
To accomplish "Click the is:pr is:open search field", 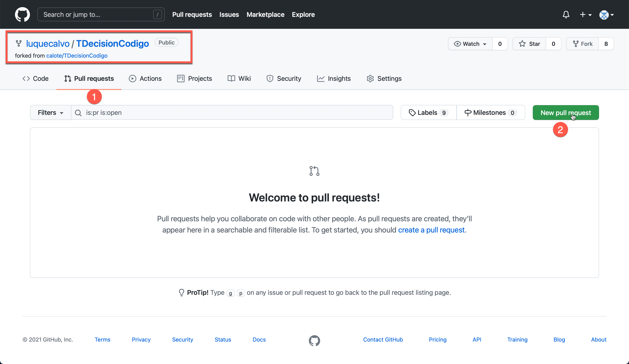I will tap(232, 112).
